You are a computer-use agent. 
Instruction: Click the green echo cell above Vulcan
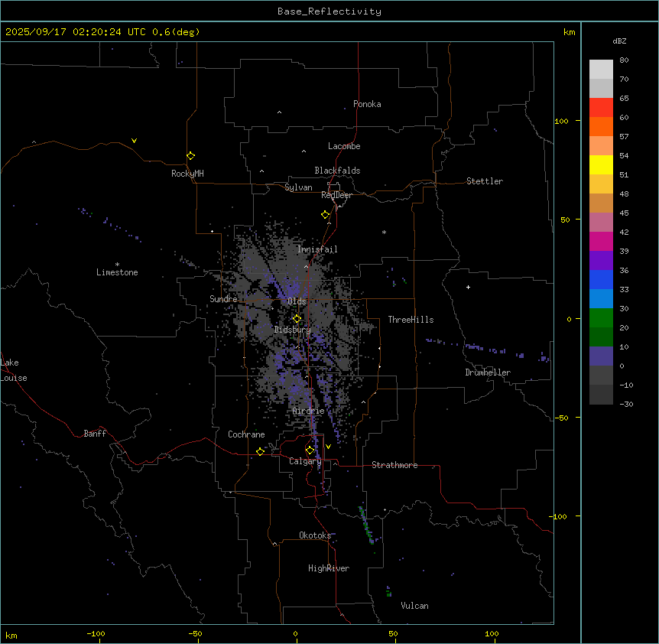(388, 591)
